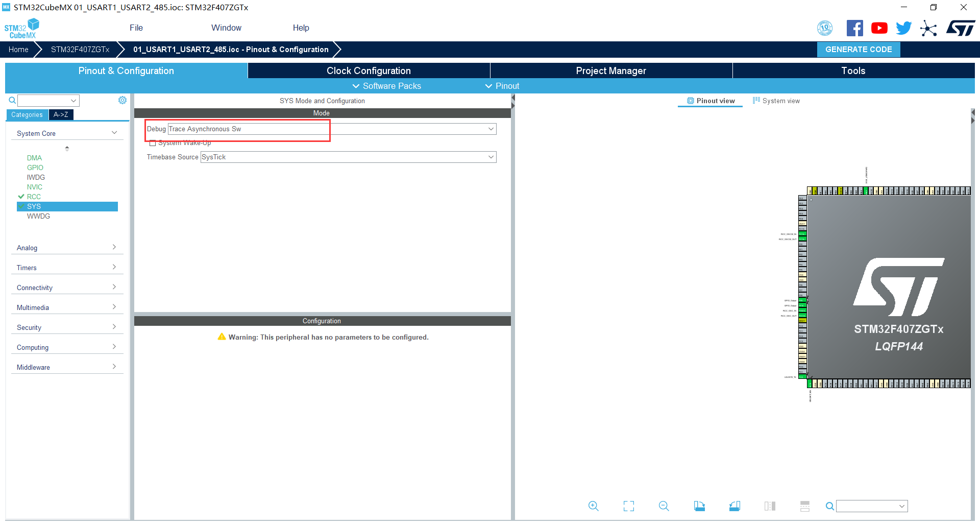Click the STM32F407ZGTx breadcrumb
This screenshot has height=526, width=980.
click(80, 50)
